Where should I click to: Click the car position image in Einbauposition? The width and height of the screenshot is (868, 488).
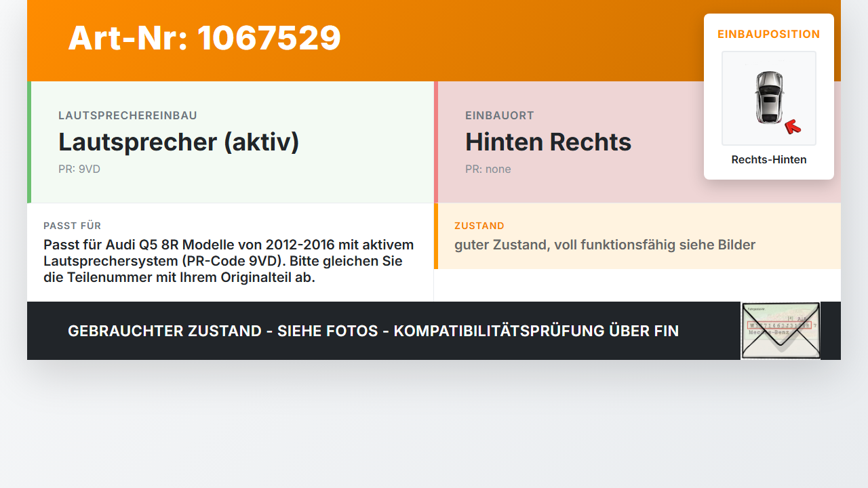click(x=769, y=98)
